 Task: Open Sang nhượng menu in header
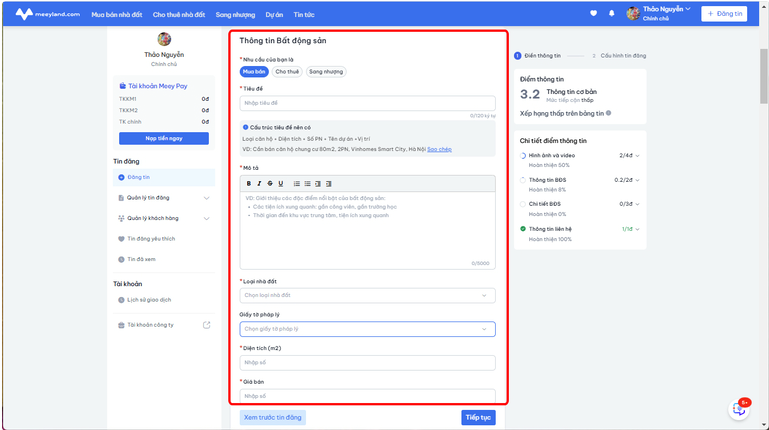[x=235, y=15]
